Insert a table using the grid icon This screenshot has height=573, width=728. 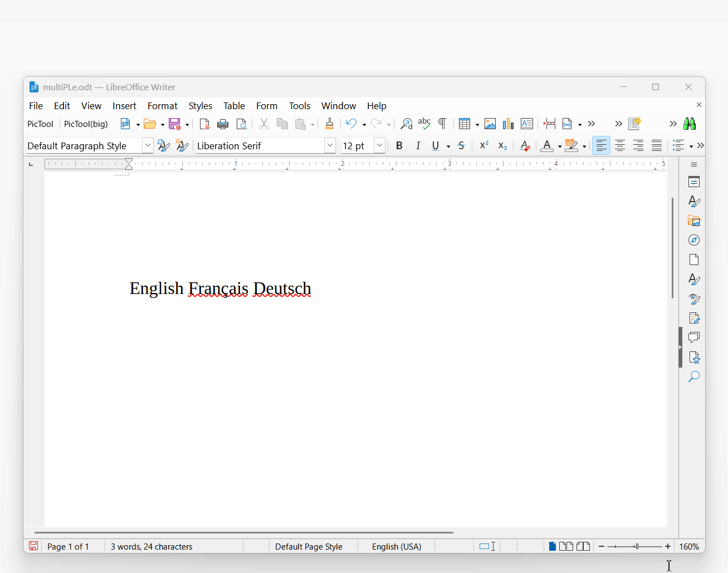[465, 124]
